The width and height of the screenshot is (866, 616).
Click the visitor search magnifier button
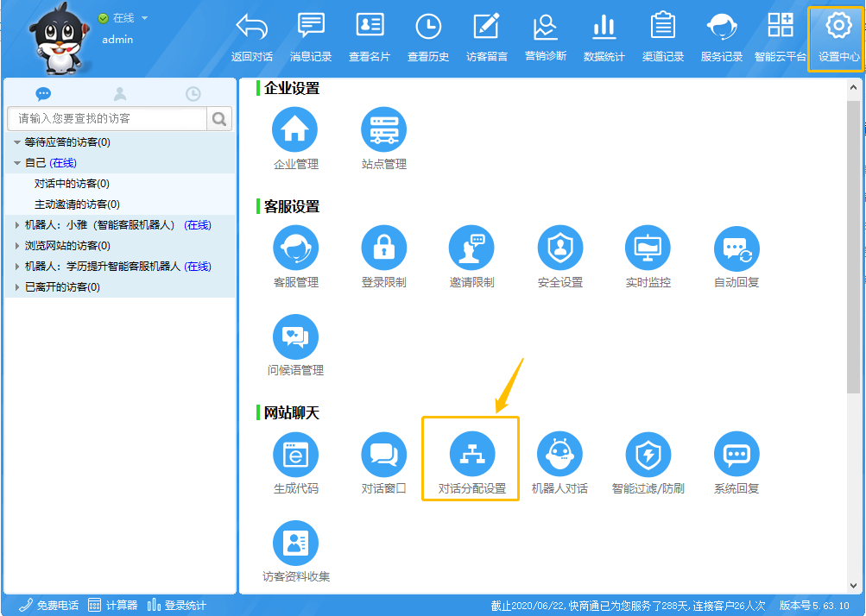219,119
